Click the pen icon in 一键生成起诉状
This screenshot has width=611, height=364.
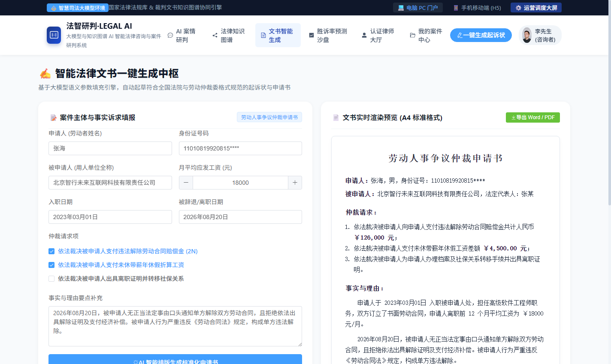(x=460, y=35)
